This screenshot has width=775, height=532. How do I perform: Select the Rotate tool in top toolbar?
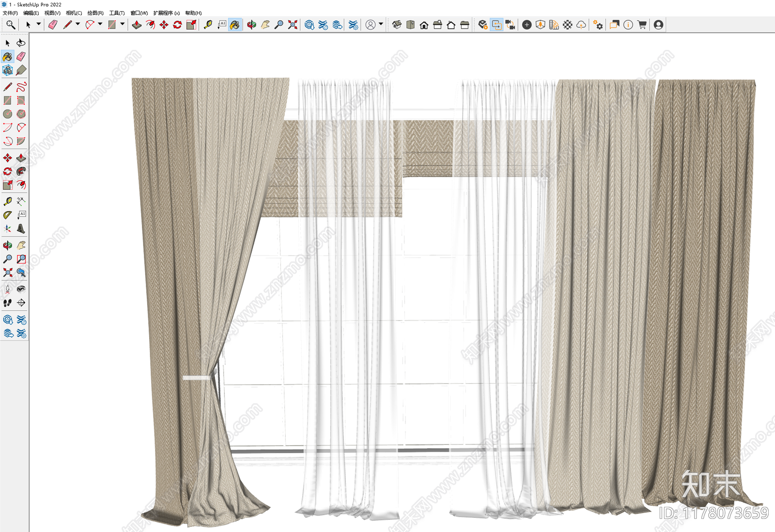(x=178, y=25)
